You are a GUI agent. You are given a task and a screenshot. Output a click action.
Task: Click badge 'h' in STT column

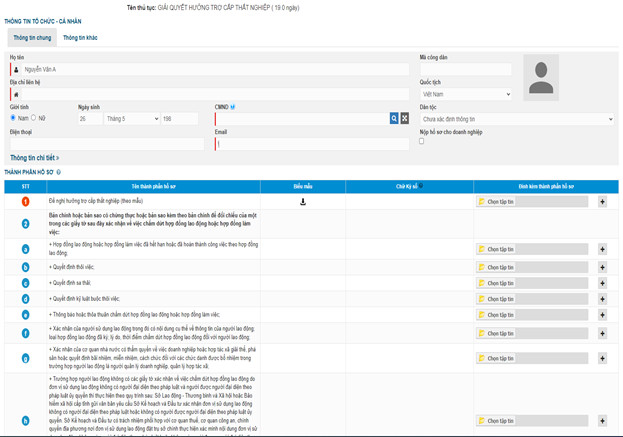(25, 421)
